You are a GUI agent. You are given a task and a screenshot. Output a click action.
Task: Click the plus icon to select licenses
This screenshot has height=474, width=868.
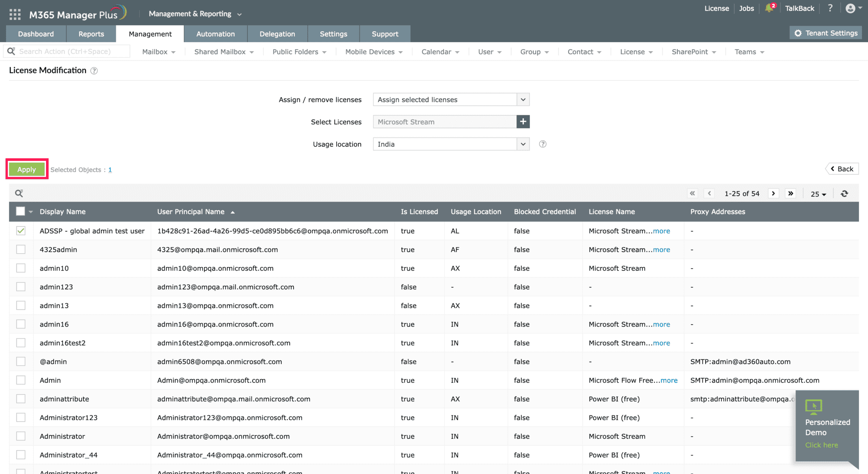(523, 122)
